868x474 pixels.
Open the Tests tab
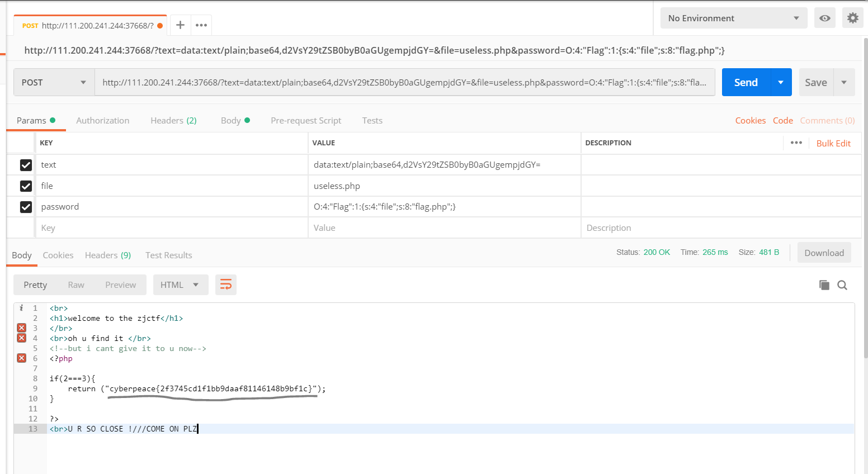point(372,120)
